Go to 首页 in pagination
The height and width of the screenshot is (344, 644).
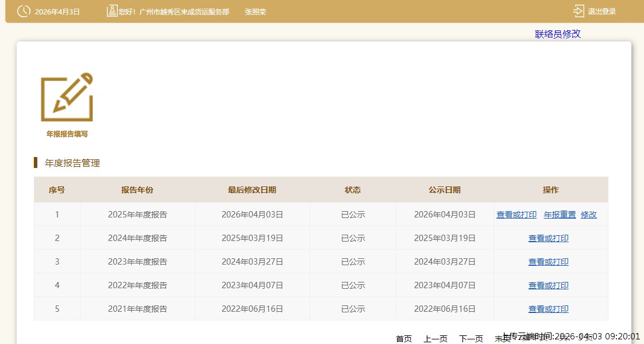click(404, 338)
